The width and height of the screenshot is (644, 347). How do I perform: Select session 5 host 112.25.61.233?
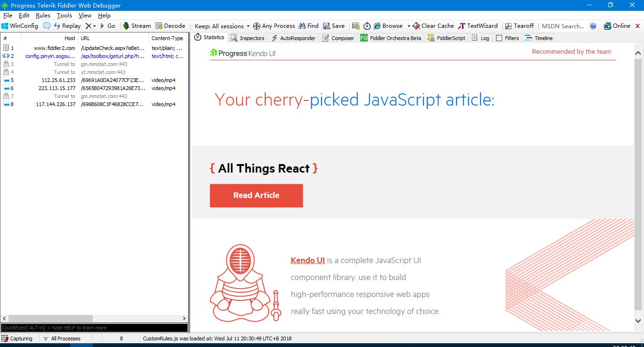pos(94,80)
